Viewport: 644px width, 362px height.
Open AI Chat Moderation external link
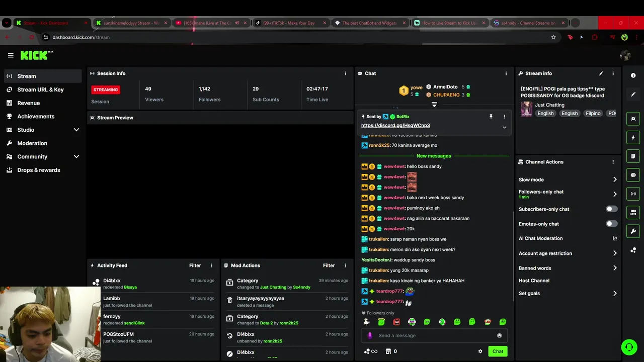point(615,238)
